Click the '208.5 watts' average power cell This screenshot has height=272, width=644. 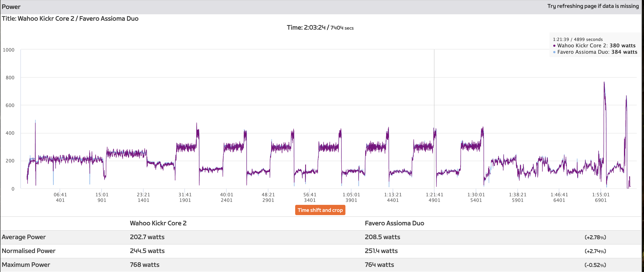coord(382,237)
